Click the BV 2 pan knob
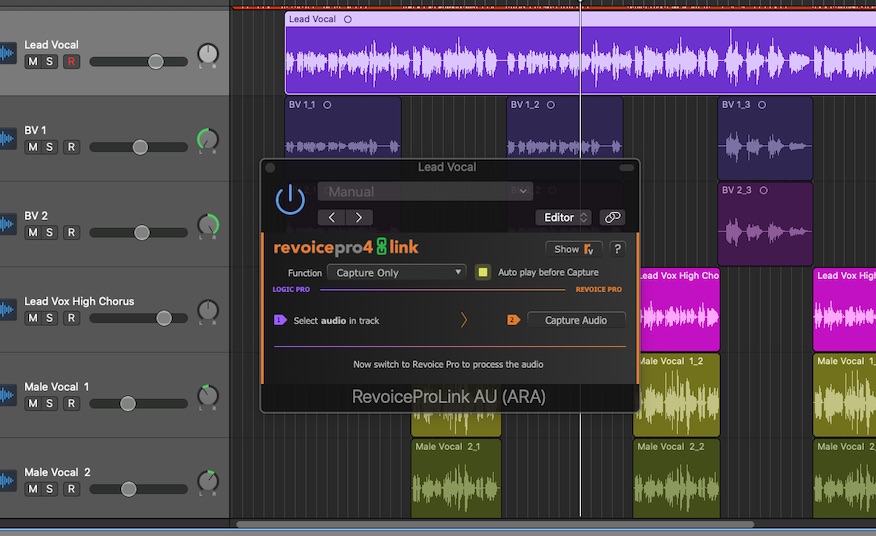The height and width of the screenshot is (536, 876). 208,225
